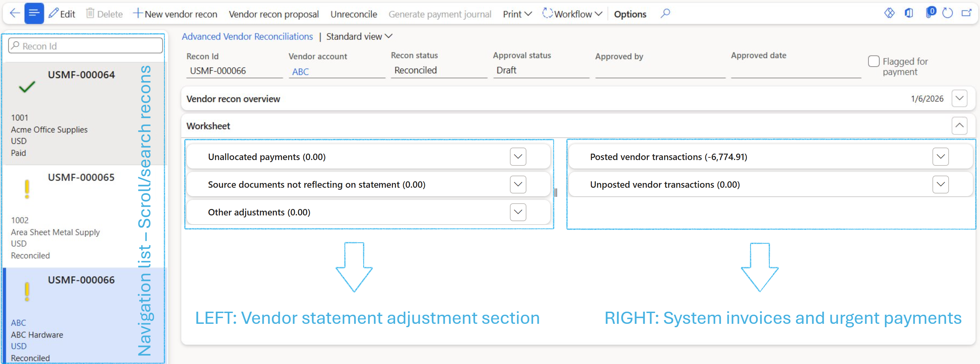The height and width of the screenshot is (364, 980).
Task: Open form in new window icon
Action: (x=966, y=13)
